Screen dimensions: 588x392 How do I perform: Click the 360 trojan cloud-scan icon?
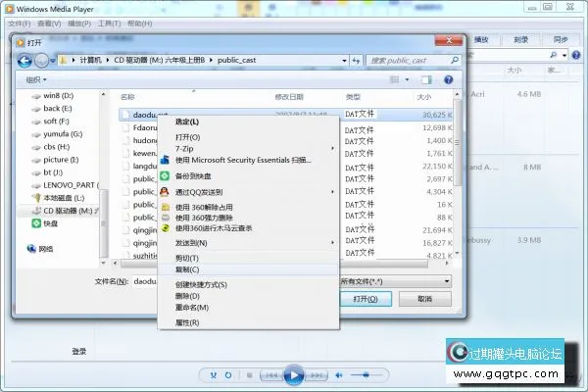pyautogui.click(x=166, y=228)
